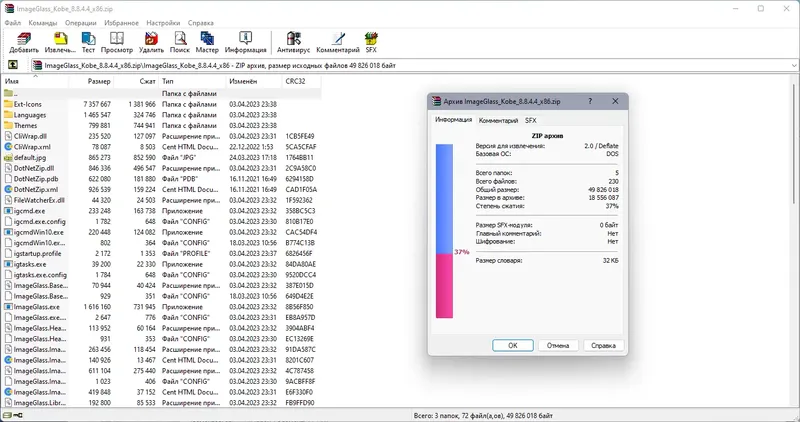Image resolution: width=800 pixels, height=422 pixels.
Task: Sort by the Тип column header
Action: click(192, 81)
